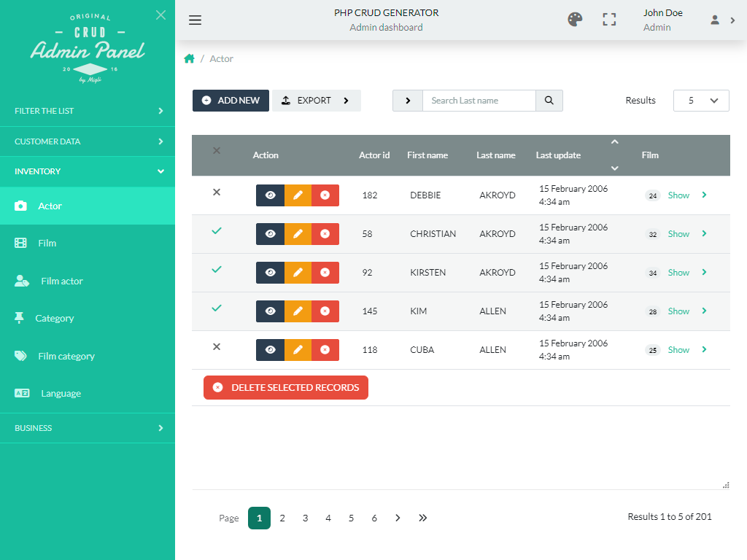Click the Add New button
This screenshot has height=560, width=747.
tap(231, 101)
